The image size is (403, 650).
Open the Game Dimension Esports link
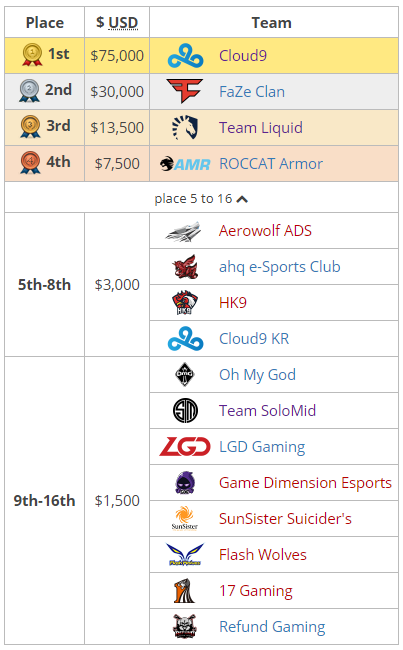point(306,483)
